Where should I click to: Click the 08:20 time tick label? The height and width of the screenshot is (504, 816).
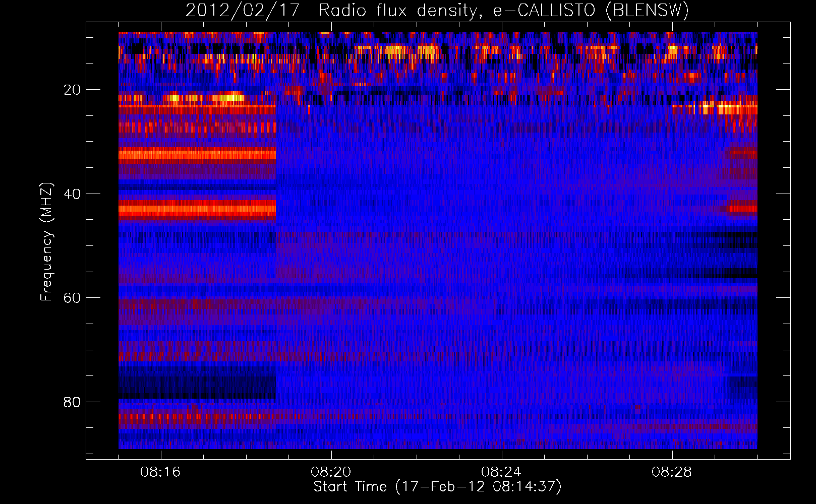pos(331,472)
